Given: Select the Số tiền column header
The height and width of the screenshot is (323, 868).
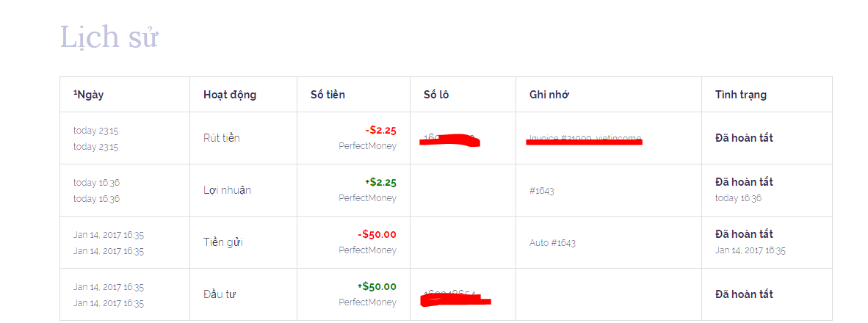Looking at the screenshot, I should pos(328,95).
